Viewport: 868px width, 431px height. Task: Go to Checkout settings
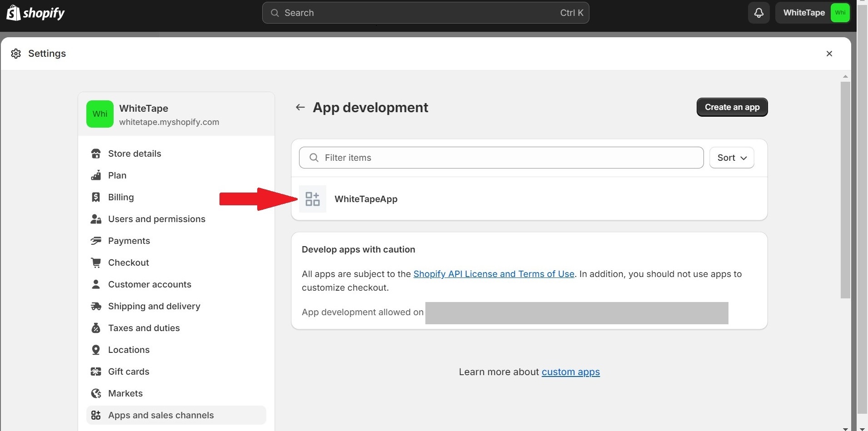tap(176, 263)
